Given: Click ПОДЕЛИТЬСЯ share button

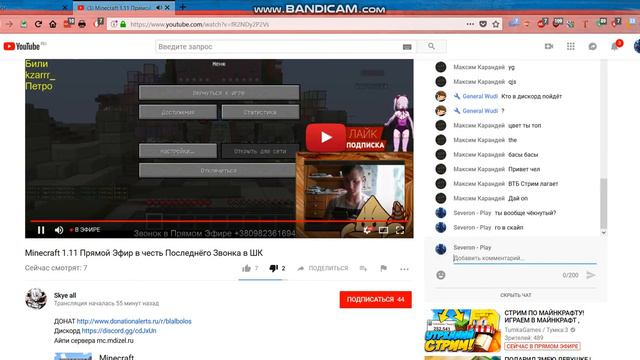Looking at the screenshot, I should pos(323,268).
